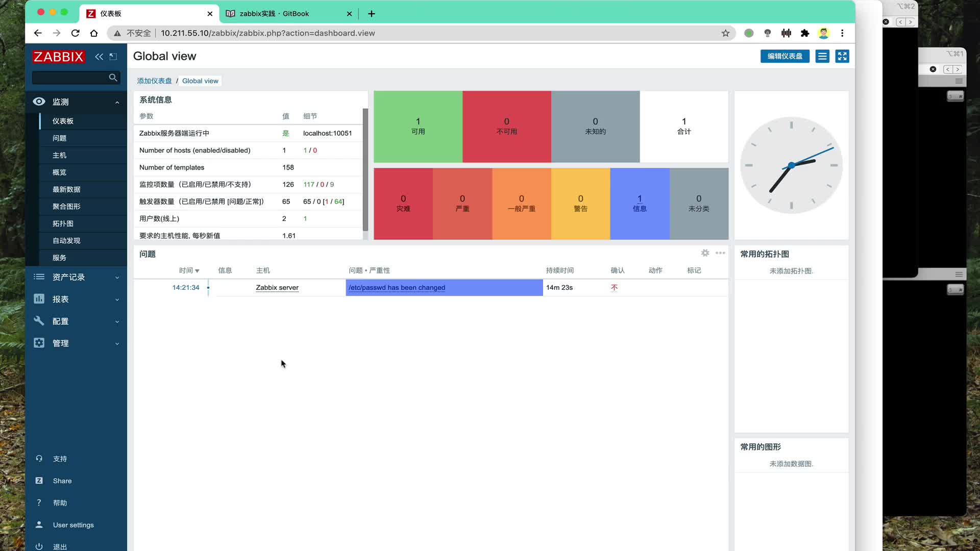Screen dimensions: 980x551
Task: Click 不 acknowledge link in problem row
Action: point(614,288)
